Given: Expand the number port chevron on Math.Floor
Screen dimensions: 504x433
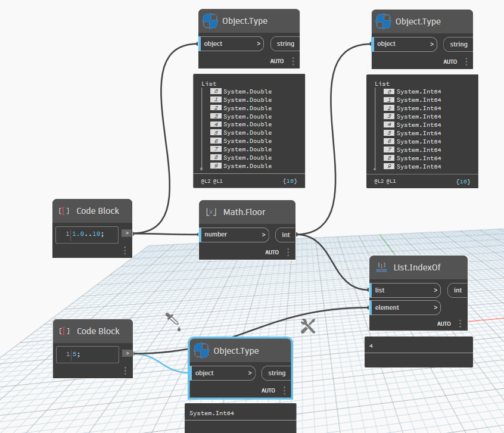Looking at the screenshot, I should [263, 235].
